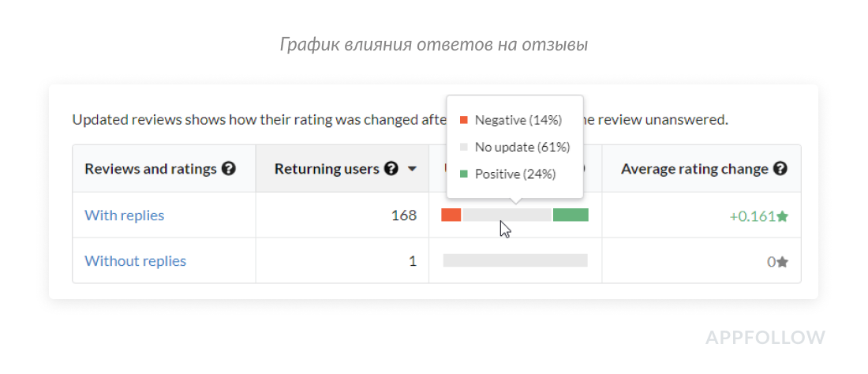The image size is (868, 374).
Task: Select the Average rating change header text
Action: click(x=694, y=169)
